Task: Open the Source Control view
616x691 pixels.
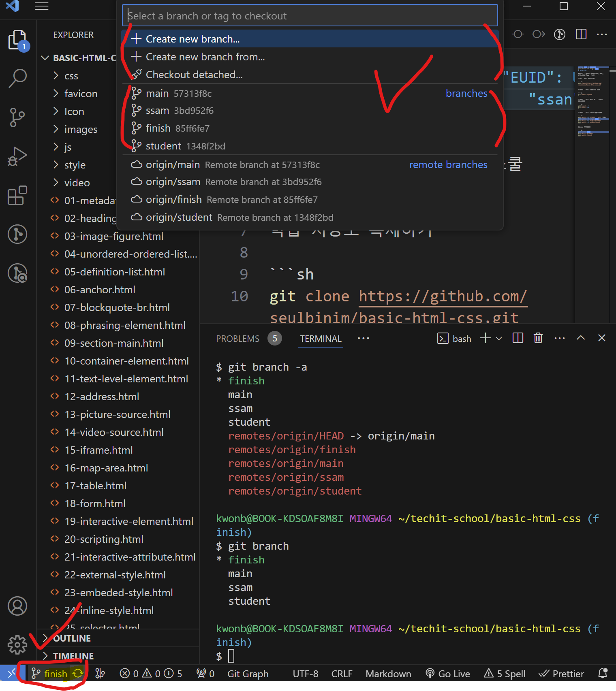Action: pos(17,117)
